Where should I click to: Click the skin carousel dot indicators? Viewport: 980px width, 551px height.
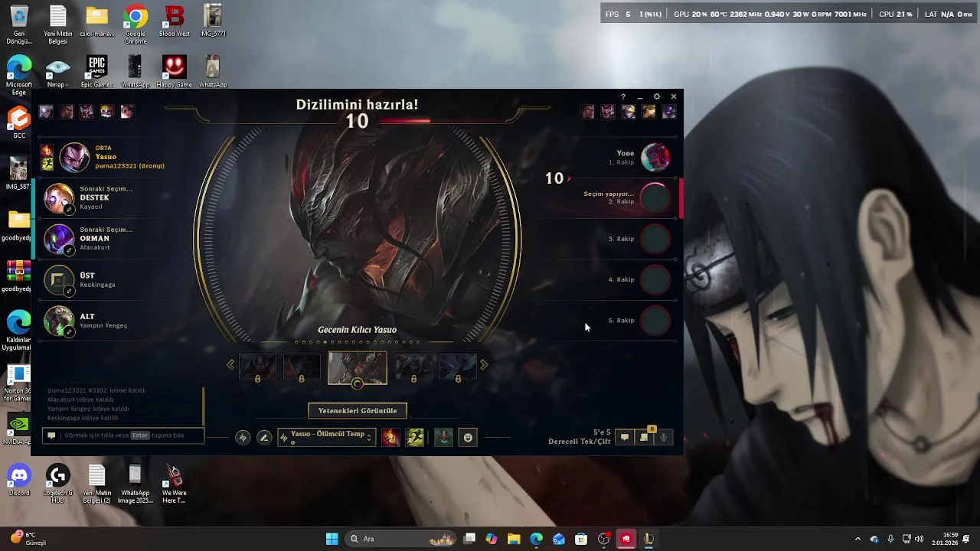coord(358,342)
